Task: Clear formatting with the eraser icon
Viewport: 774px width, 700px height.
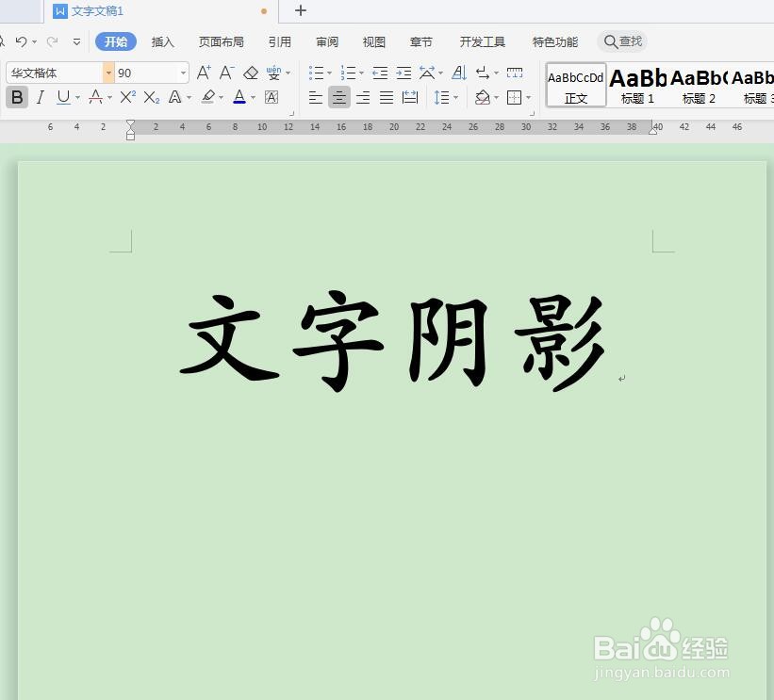Action: pos(251,73)
